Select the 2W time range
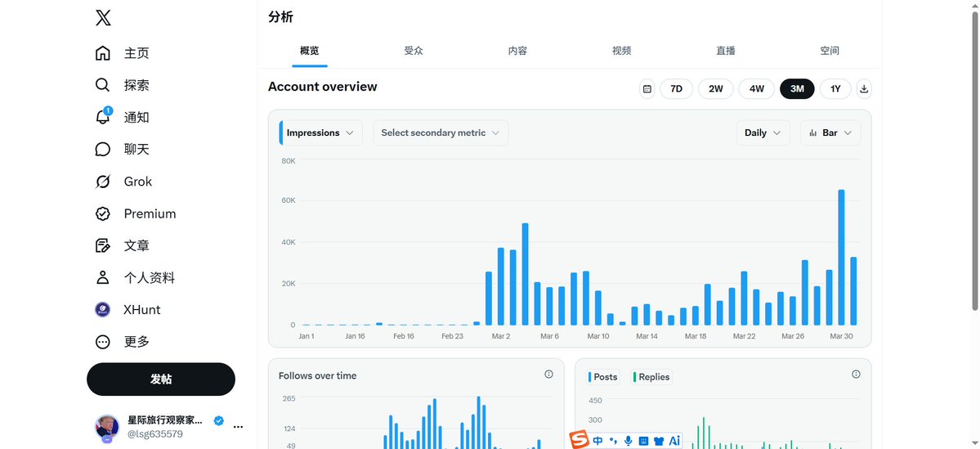 pyautogui.click(x=716, y=89)
